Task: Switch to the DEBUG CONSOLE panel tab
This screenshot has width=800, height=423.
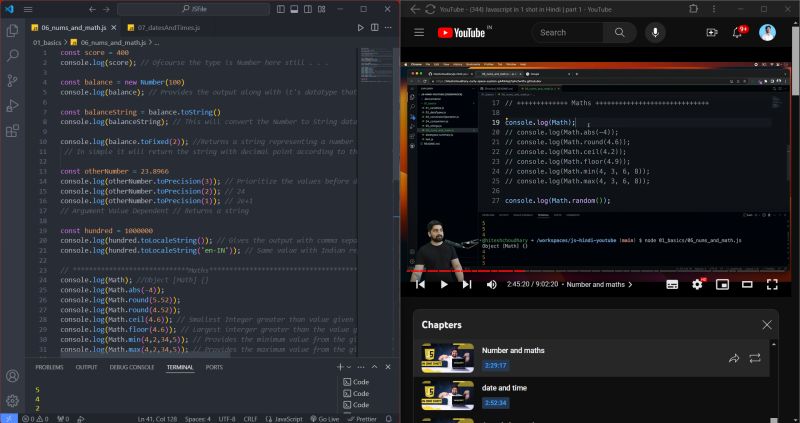Action: 132,368
